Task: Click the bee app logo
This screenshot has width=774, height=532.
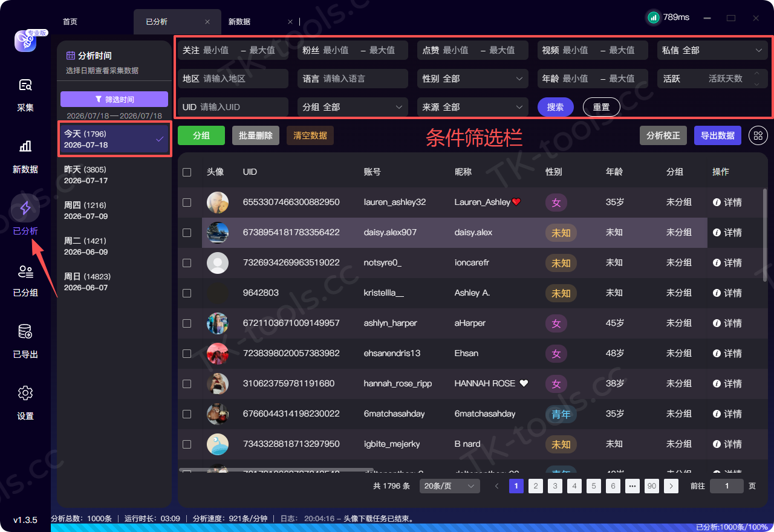Action: point(25,41)
